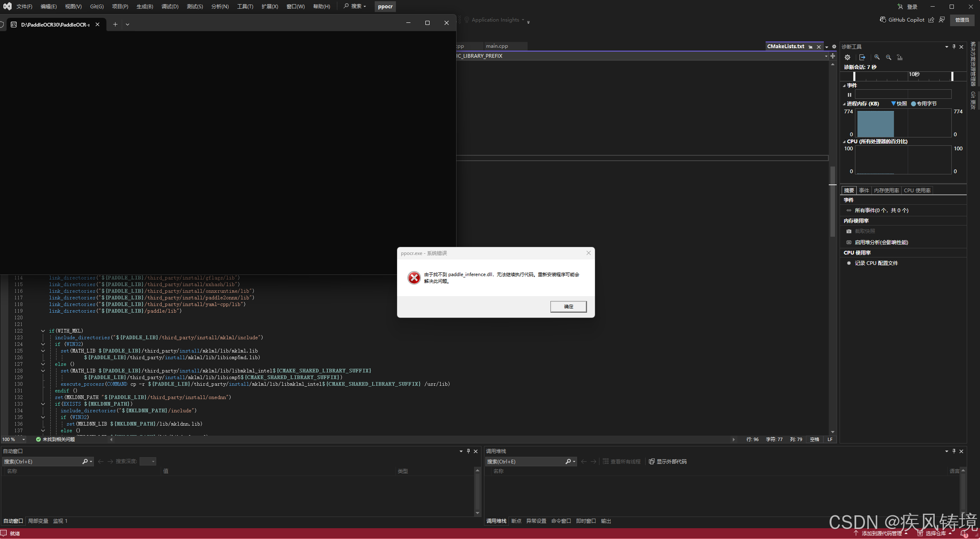
Task: Click the reset view chart icon
Action: pyautogui.click(x=900, y=57)
